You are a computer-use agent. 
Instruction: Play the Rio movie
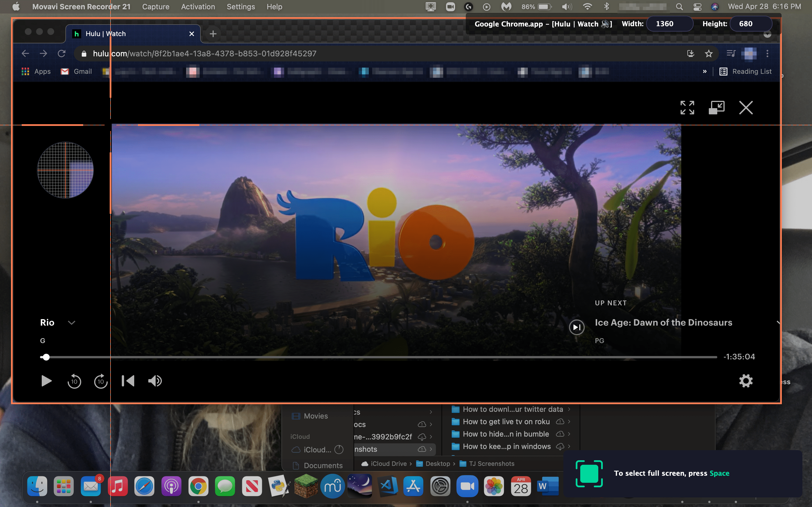tap(46, 381)
